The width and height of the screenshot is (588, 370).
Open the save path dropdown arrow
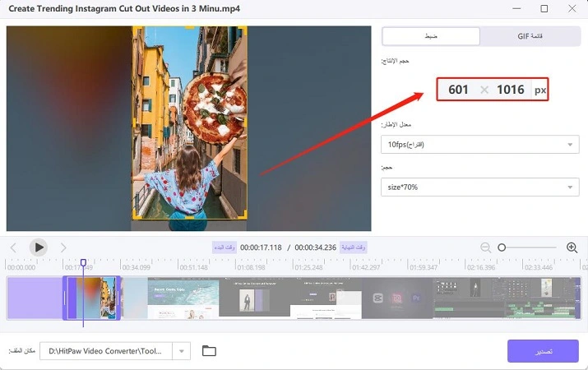click(x=182, y=351)
